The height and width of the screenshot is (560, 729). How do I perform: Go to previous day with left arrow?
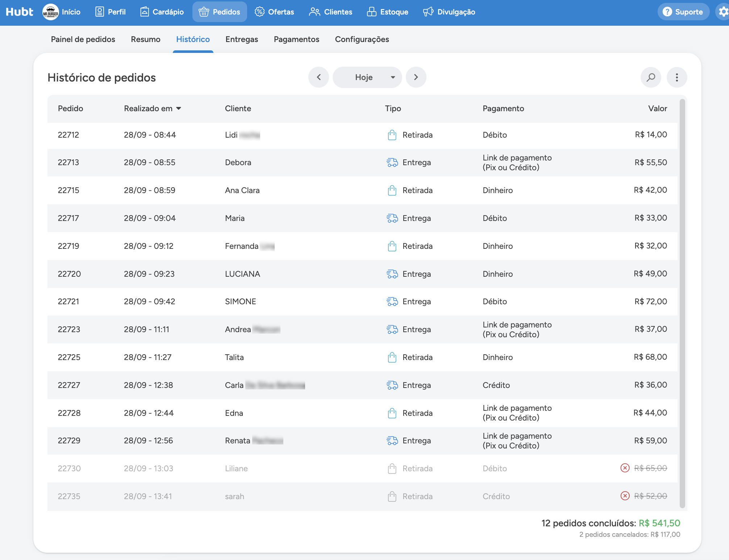pyautogui.click(x=319, y=77)
